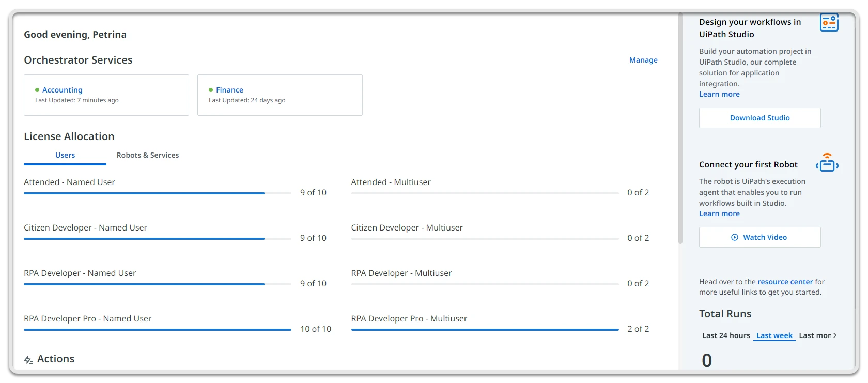Click the Attended - Named User progress bar
Viewport: 868px width, 383px height.
tap(158, 193)
